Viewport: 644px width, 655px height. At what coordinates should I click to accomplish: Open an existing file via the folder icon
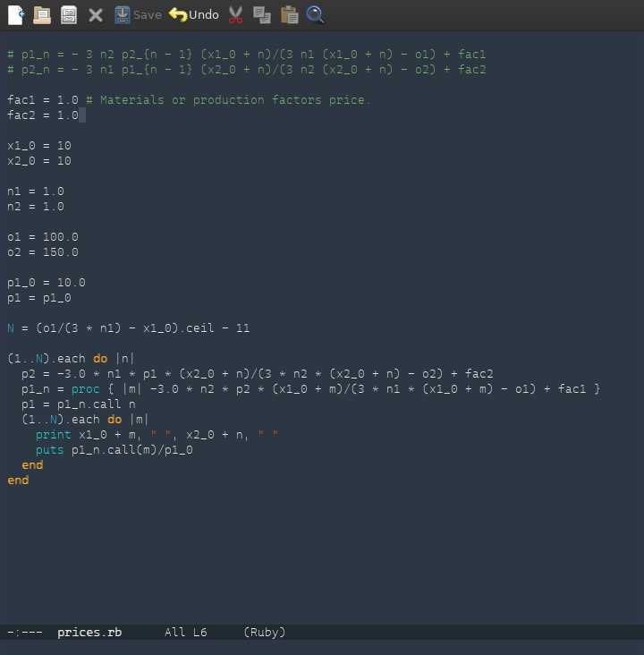[x=42, y=15]
